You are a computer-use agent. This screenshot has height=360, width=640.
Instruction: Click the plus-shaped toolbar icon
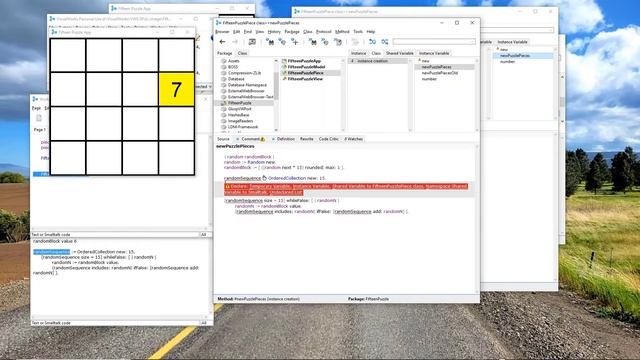295,42
